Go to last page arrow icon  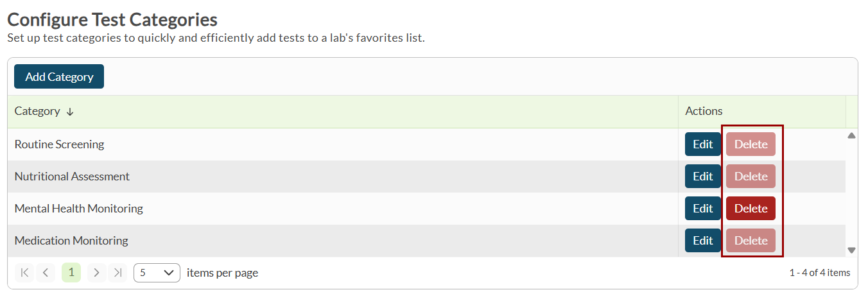[x=117, y=273]
